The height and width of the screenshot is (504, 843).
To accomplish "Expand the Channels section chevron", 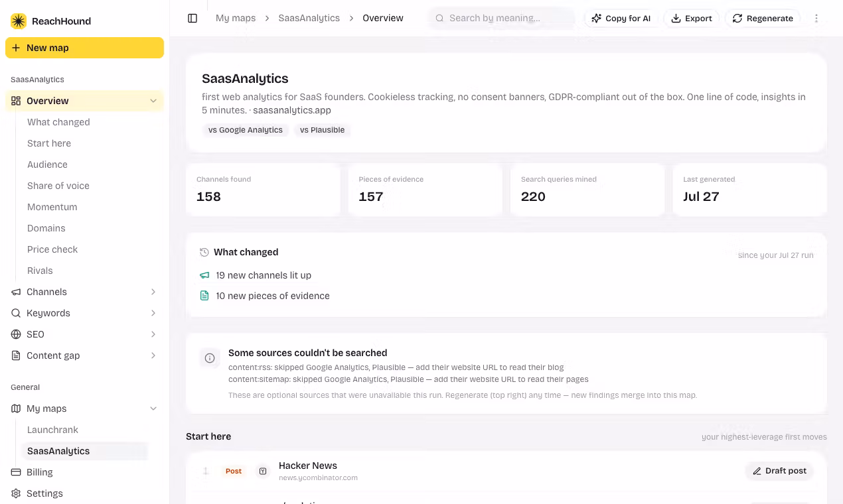I will tap(153, 292).
